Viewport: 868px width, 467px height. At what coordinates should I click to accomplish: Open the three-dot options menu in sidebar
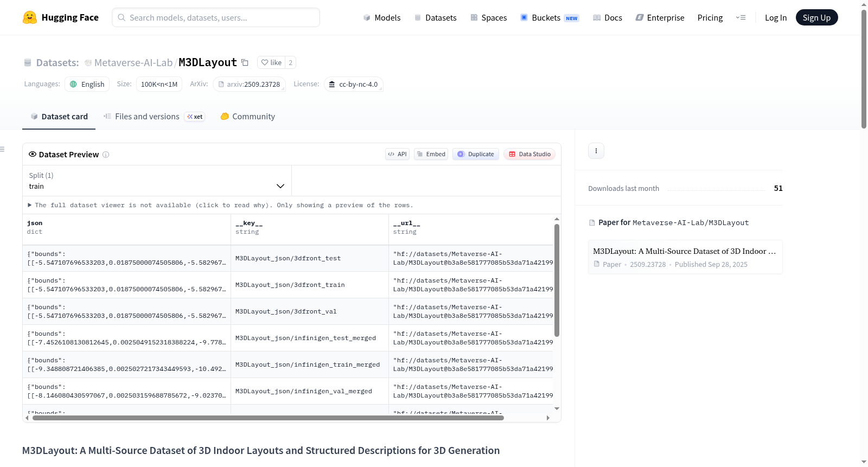click(x=596, y=151)
